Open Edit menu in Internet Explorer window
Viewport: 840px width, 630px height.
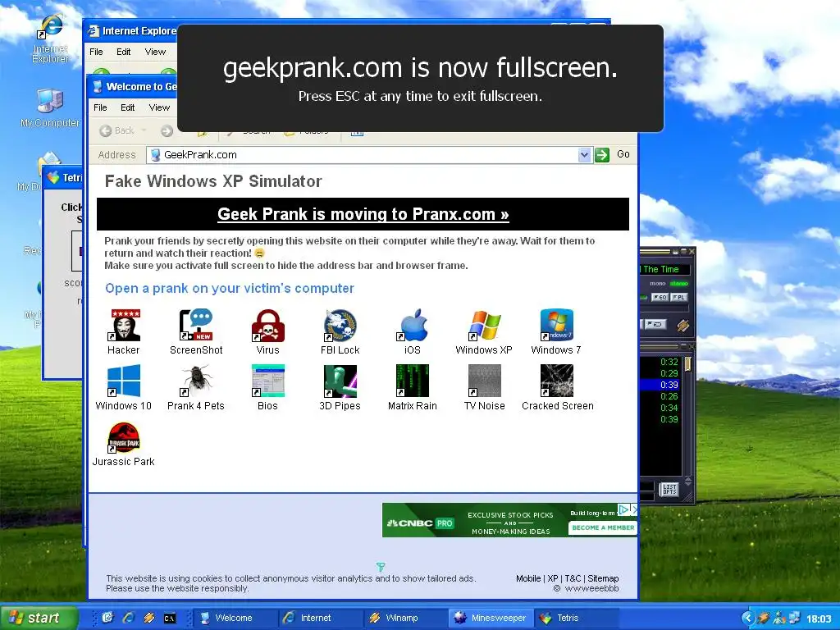(x=124, y=52)
